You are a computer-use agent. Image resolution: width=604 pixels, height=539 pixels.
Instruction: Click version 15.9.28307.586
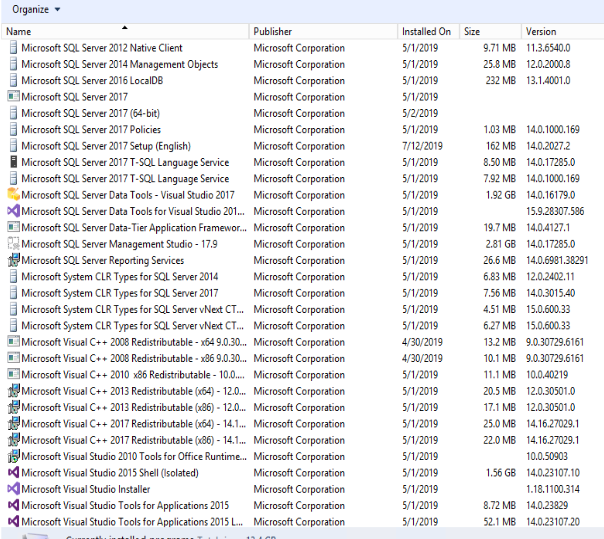(x=555, y=211)
